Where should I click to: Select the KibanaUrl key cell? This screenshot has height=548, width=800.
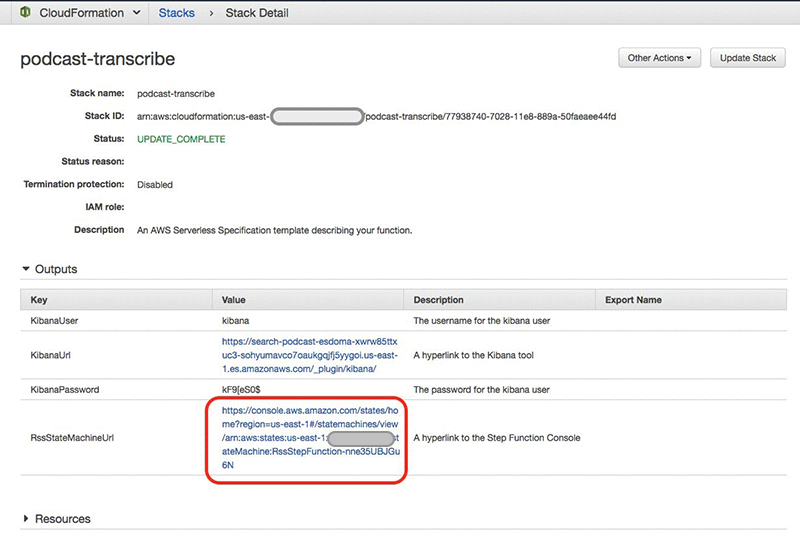[x=51, y=355]
